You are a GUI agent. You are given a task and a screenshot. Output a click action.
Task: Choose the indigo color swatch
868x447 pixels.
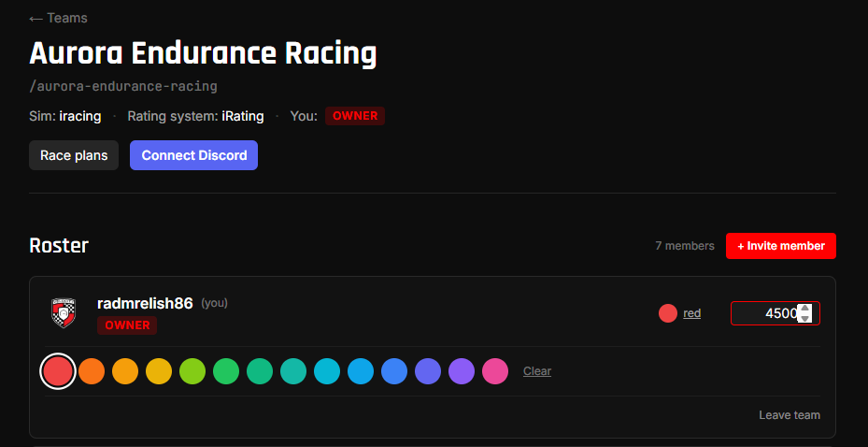(428, 371)
